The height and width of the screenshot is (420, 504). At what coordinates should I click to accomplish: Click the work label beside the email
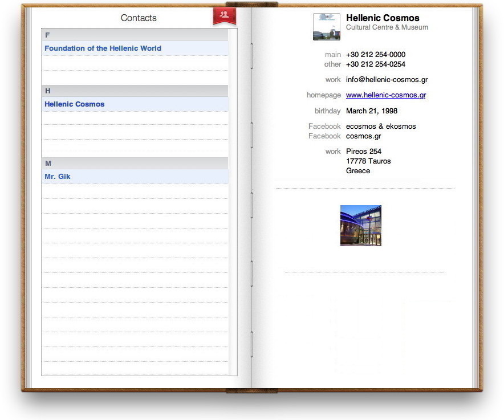(x=333, y=80)
